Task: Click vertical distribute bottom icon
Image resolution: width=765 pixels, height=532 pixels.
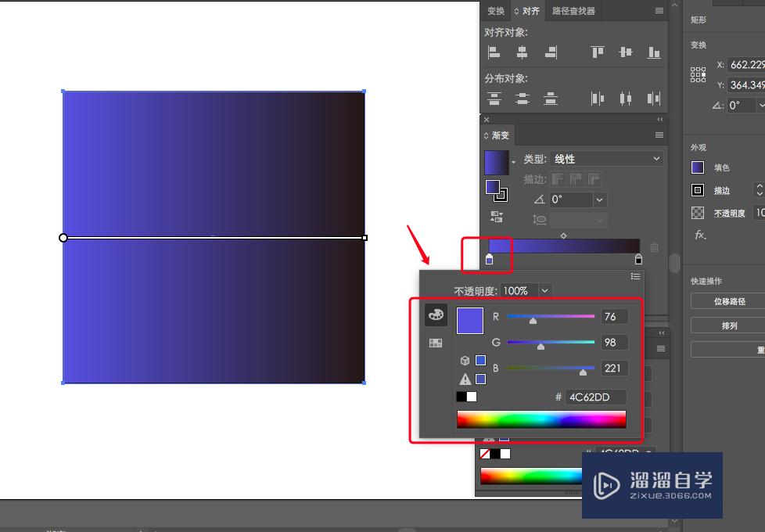Action: point(551,99)
